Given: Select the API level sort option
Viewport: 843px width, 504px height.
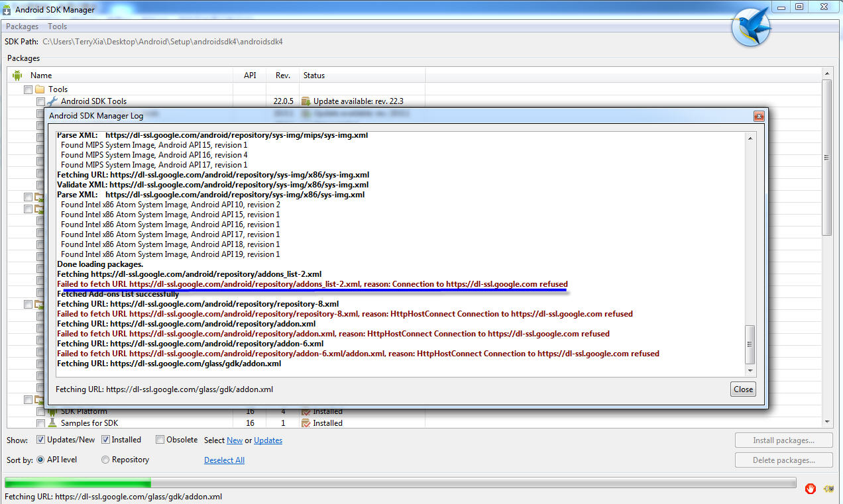Looking at the screenshot, I should pyautogui.click(x=40, y=460).
